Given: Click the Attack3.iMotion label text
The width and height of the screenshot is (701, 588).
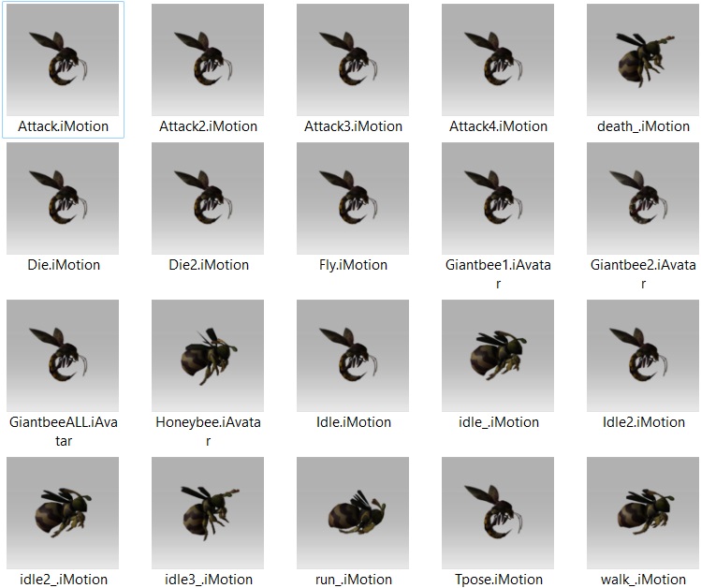Looking at the screenshot, I should click(x=353, y=126).
